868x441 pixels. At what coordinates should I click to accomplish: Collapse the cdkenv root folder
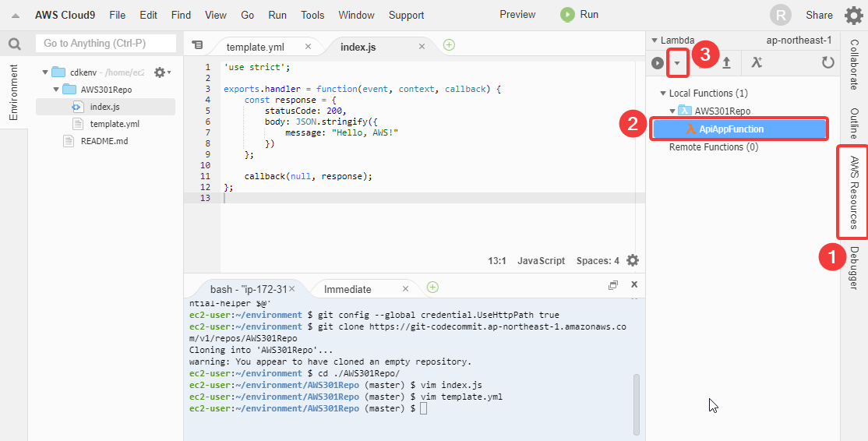pyautogui.click(x=45, y=72)
